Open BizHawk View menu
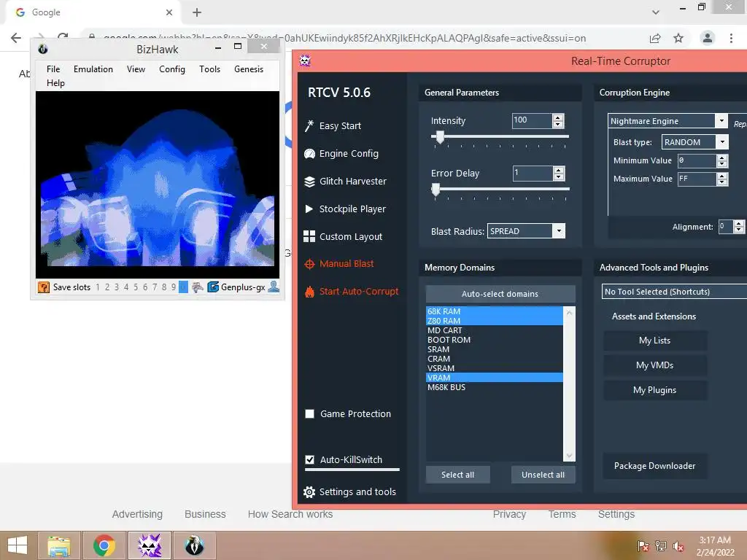 (x=136, y=69)
